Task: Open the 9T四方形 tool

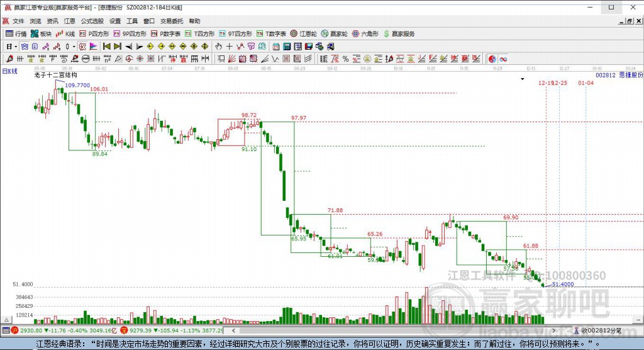Action: point(235,34)
